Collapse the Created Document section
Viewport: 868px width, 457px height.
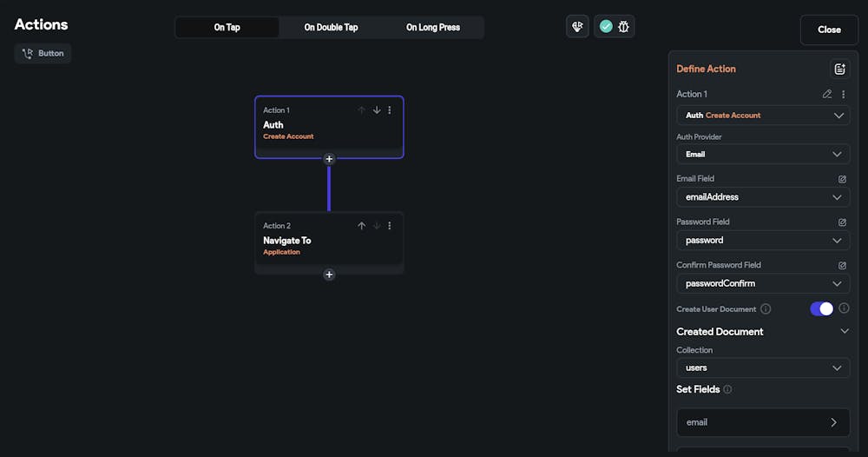pyautogui.click(x=845, y=331)
